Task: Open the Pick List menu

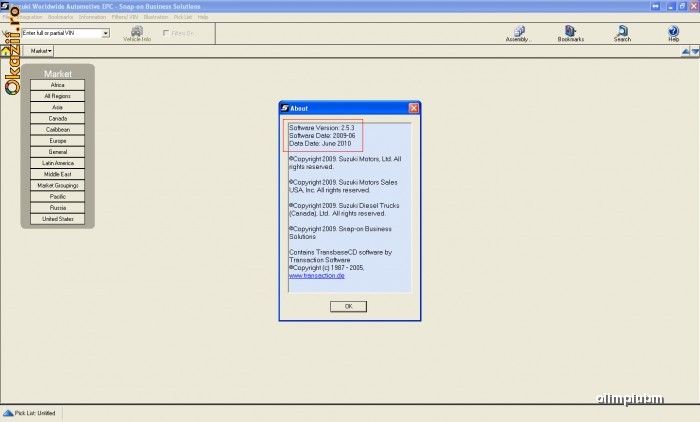Action: (x=183, y=17)
